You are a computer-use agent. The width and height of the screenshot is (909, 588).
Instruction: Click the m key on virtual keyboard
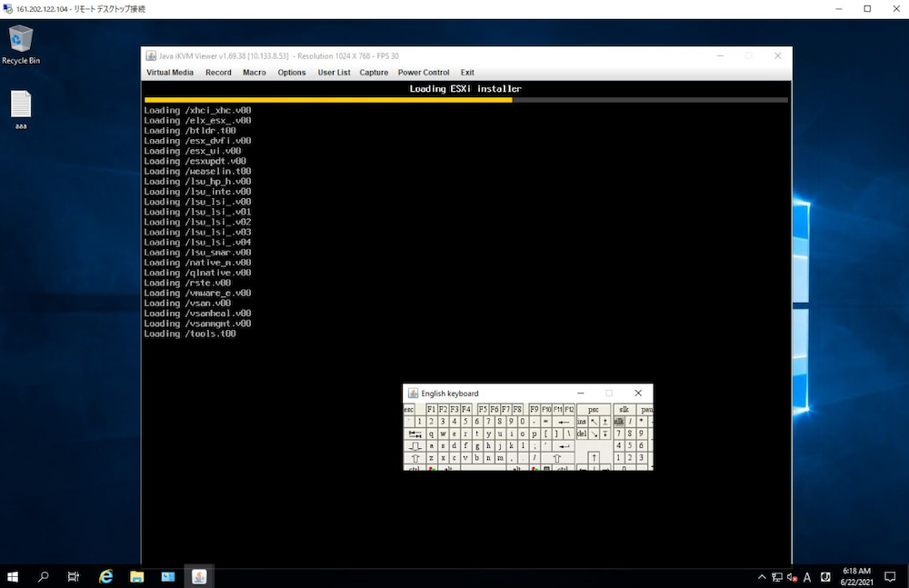(501, 458)
